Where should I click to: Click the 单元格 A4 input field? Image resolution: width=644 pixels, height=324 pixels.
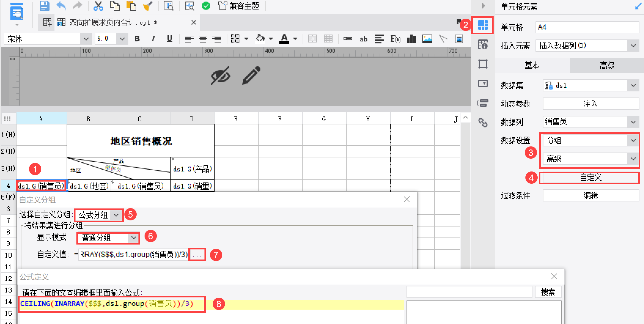tap(587, 27)
